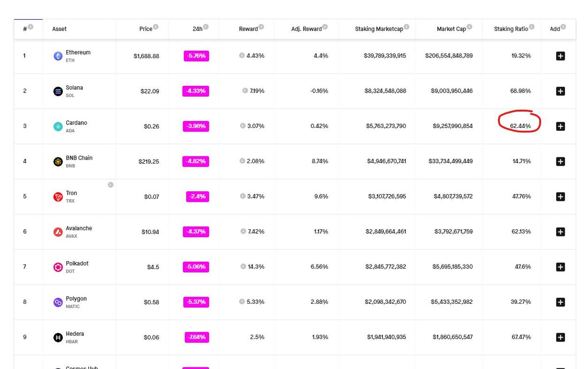
Task: Add Polkadot using its plus icon
Action: (x=561, y=267)
